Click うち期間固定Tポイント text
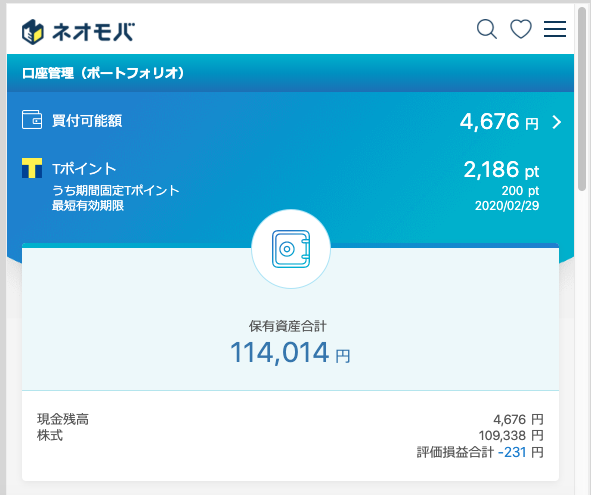 point(115,190)
